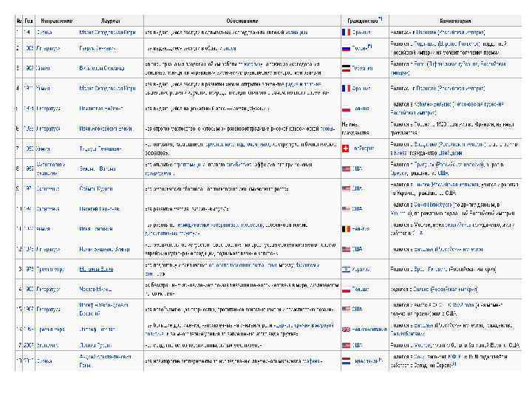The height and width of the screenshot is (399, 532).
Task: Open the Владислав Реймонт laureate link
Action: 101,109
